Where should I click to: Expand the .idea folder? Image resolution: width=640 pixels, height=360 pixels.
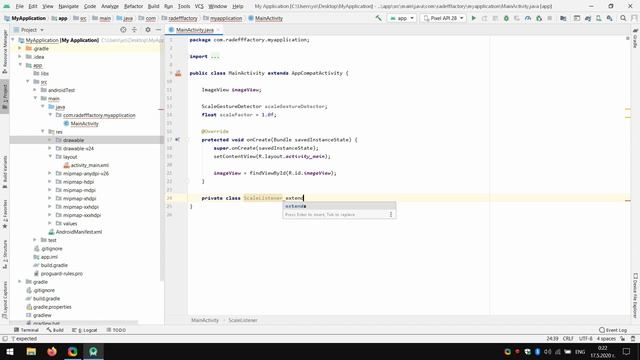[20, 57]
